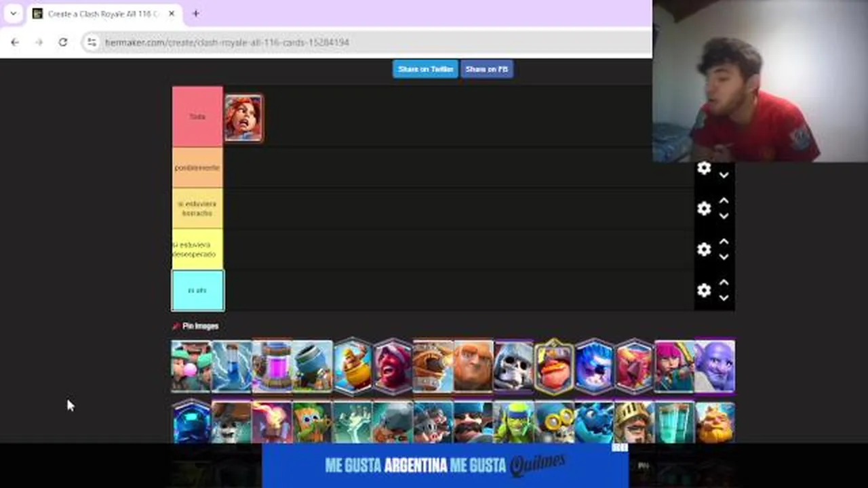Select the Mortar card
The width and height of the screenshot is (868, 488).
[313, 366]
